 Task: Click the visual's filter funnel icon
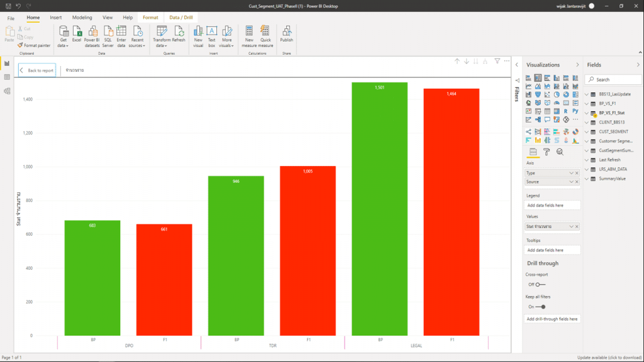pos(497,61)
